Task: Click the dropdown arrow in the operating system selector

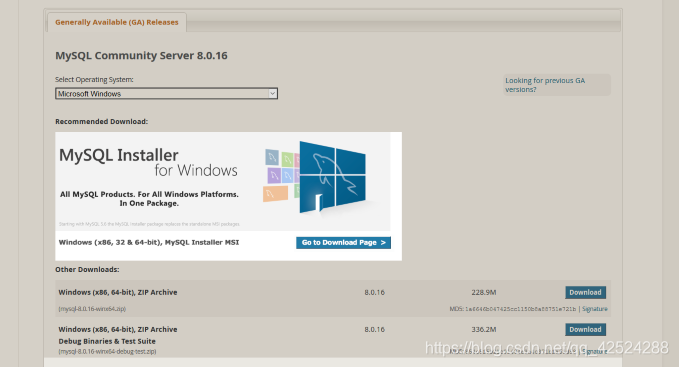Action: click(272, 93)
